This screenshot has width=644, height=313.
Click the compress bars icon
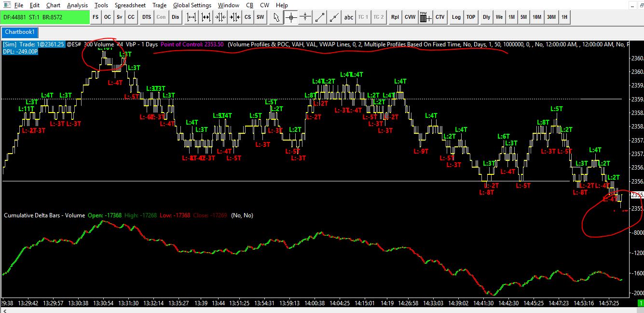220,17
